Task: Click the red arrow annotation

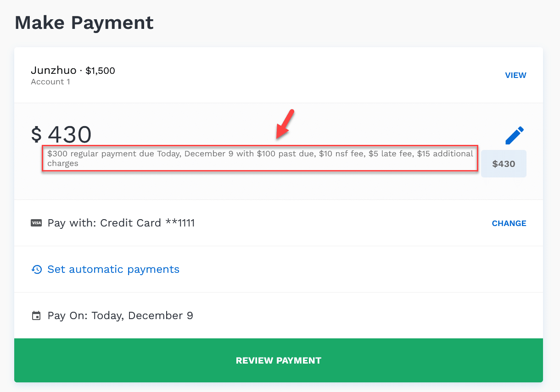Action: click(285, 124)
